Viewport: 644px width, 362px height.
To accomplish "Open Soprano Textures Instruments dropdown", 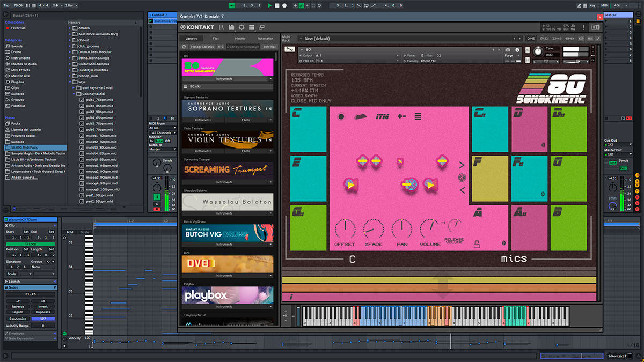I will click(203, 120).
